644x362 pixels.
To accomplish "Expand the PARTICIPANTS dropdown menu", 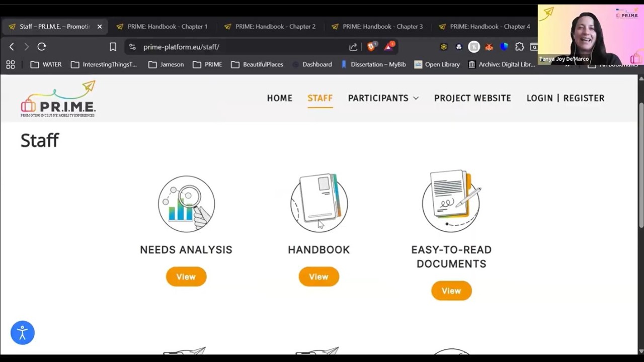I will (383, 98).
